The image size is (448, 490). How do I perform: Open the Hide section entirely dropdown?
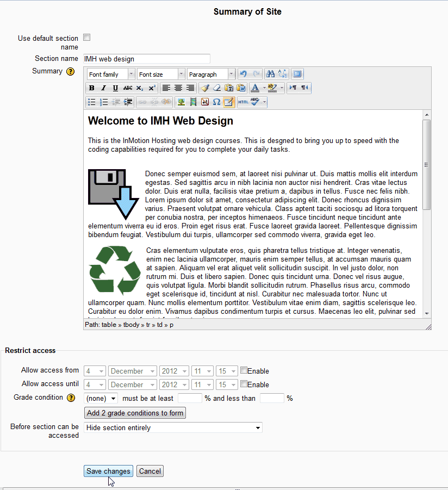point(173,427)
